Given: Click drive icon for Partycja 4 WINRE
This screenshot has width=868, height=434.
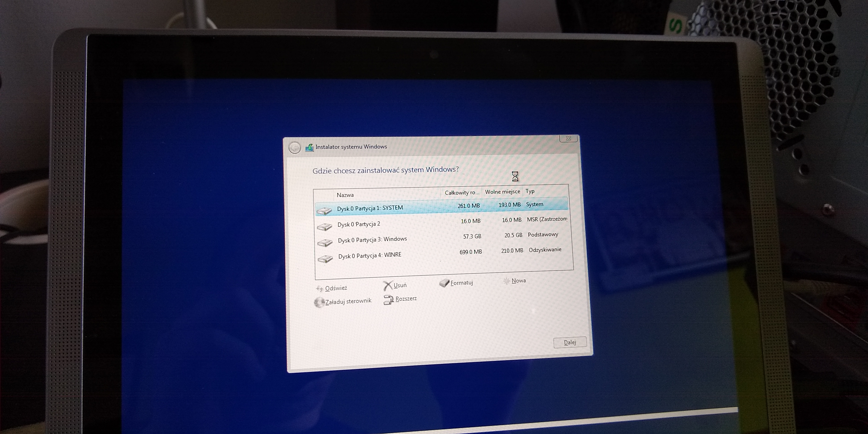Looking at the screenshot, I should tap(325, 259).
